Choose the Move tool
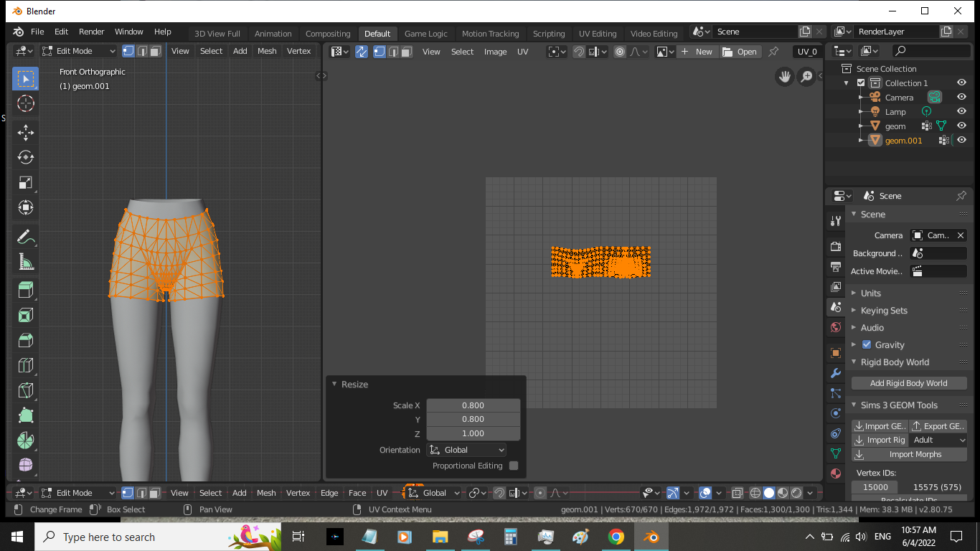This screenshot has height=551, width=980. click(x=25, y=132)
